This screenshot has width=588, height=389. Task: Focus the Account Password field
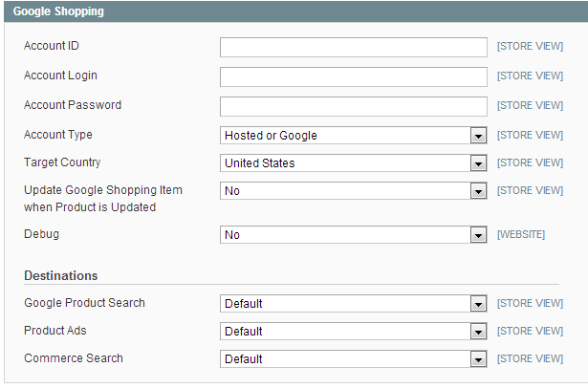pyautogui.click(x=353, y=106)
